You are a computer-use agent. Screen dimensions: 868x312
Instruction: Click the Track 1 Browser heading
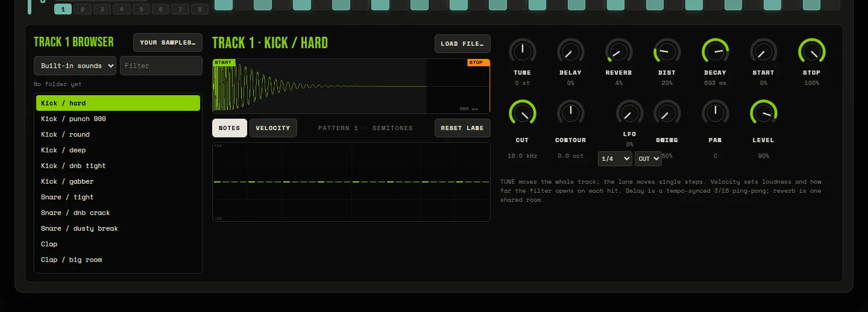point(74,42)
